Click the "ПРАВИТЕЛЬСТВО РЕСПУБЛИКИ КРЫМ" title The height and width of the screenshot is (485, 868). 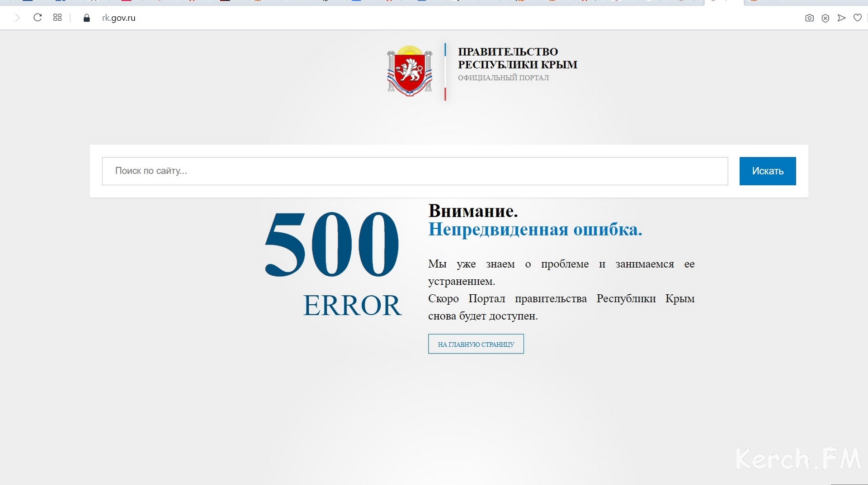(x=517, y=58)
